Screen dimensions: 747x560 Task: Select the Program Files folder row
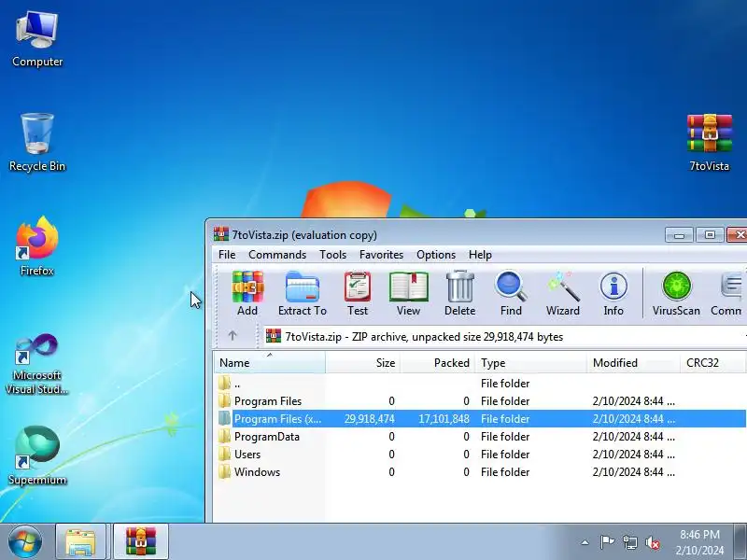pos(479,401)
